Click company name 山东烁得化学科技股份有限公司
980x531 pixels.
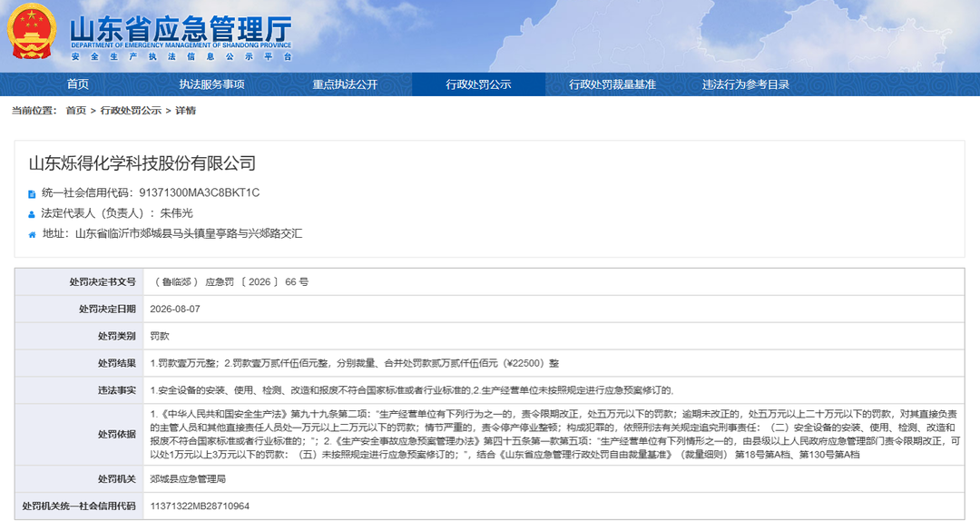142,163
